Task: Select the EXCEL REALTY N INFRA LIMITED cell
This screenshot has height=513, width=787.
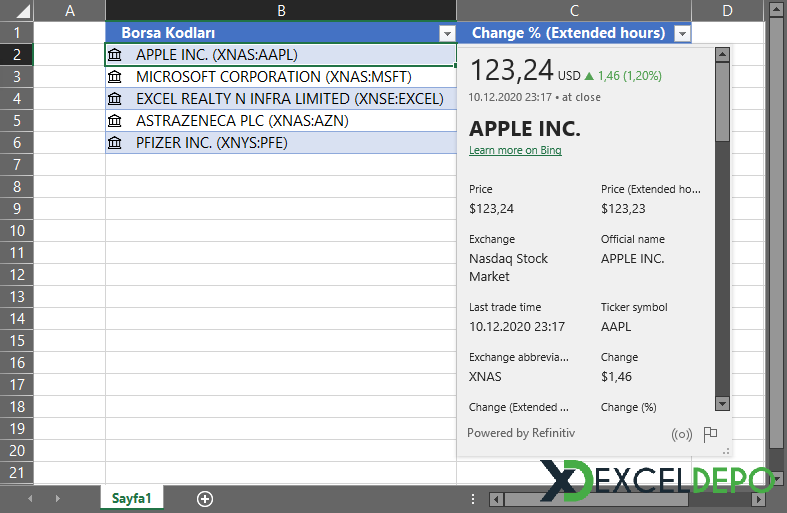Action: click(281, 99)
